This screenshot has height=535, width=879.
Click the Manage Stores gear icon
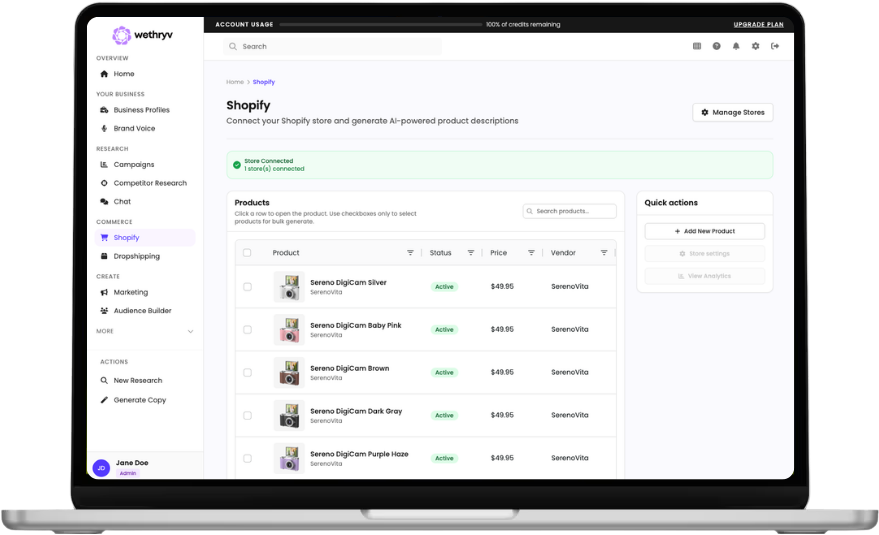tap(705, 112)
